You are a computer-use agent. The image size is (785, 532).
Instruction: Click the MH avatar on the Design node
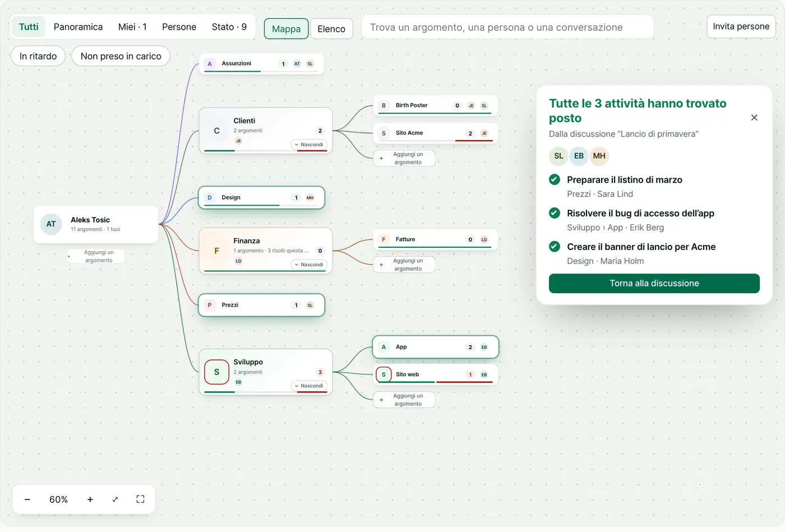310,198
